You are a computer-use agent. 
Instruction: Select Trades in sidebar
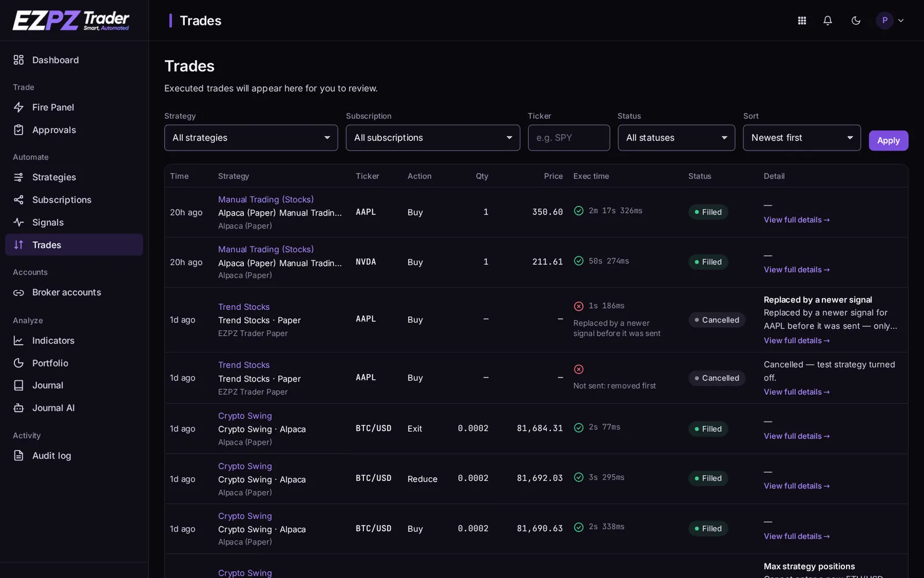coord(74,245)
